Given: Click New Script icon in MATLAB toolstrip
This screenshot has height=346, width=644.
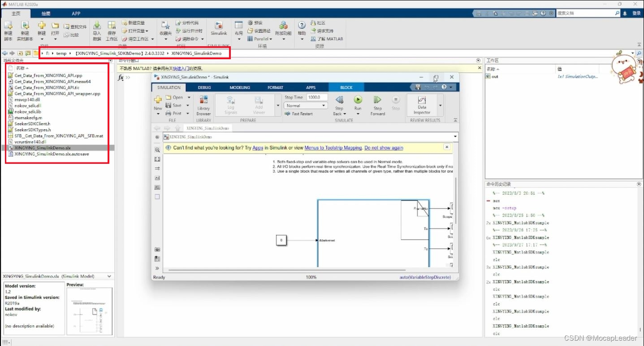Looking at the screenshot, I should 8,26.
